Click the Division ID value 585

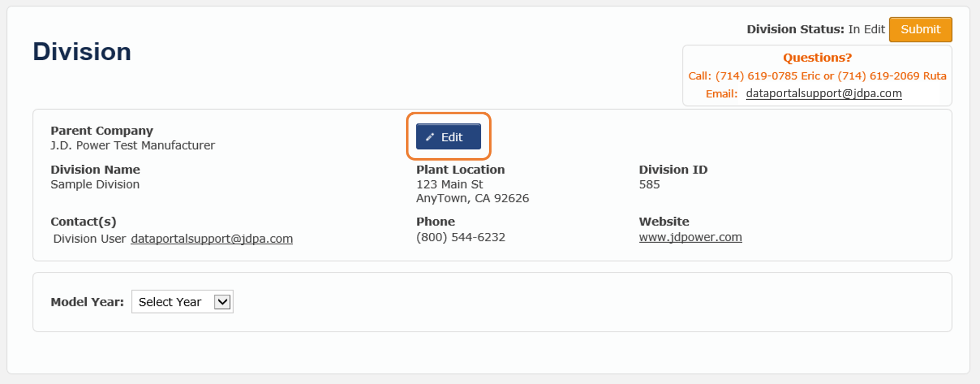649,184
